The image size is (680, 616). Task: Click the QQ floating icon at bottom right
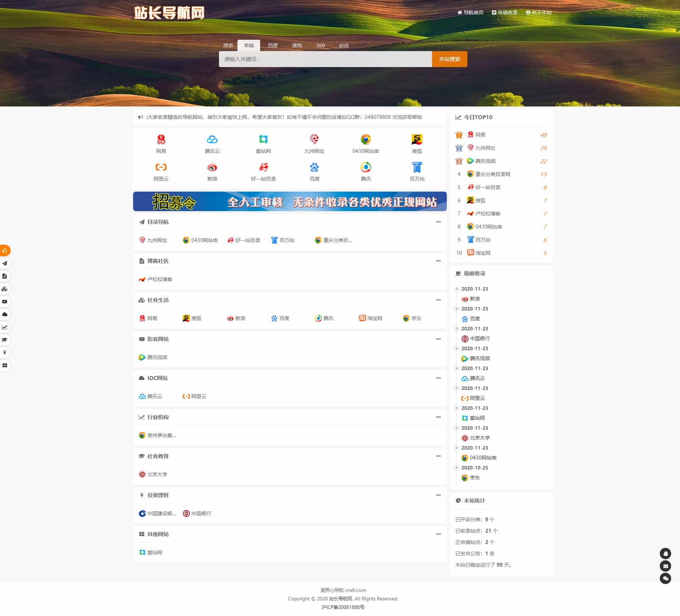665,554
